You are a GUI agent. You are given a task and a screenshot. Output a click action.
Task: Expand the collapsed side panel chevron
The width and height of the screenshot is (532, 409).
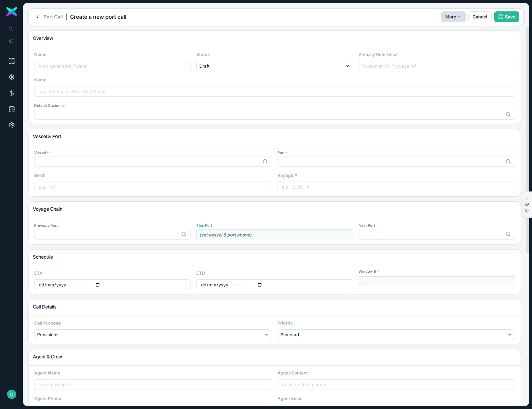tap(527, 198)
